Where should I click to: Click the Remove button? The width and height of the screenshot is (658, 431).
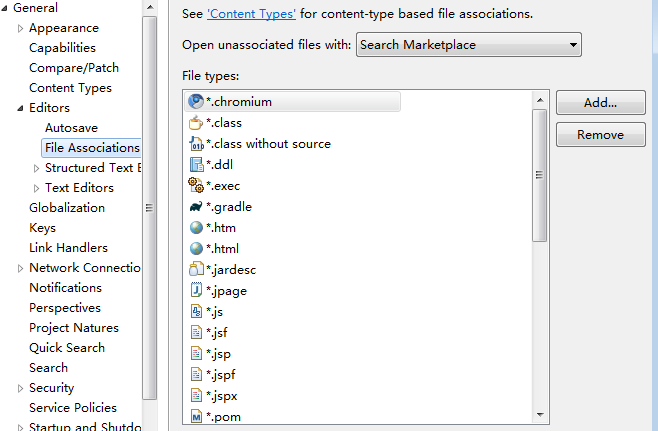pos(600,135)
